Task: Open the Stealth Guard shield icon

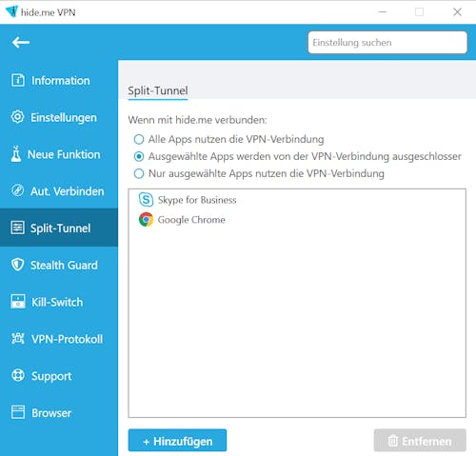Action: tap(17, 265)
